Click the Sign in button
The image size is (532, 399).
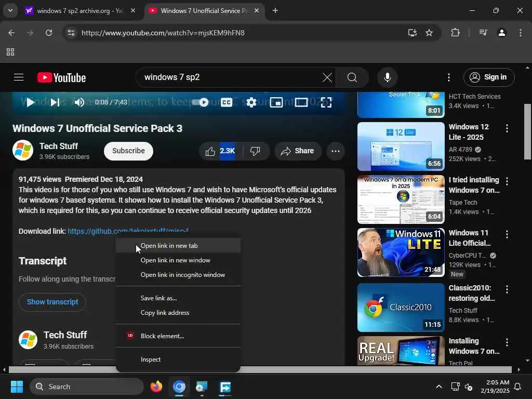pyautogui.click(x=488, y=77)
